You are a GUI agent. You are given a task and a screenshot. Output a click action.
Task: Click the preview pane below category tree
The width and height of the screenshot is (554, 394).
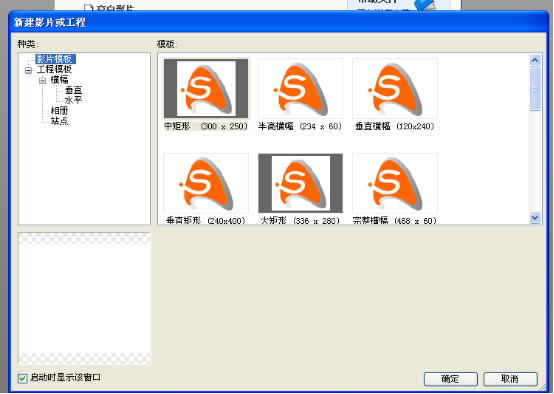tap(84, 298)
